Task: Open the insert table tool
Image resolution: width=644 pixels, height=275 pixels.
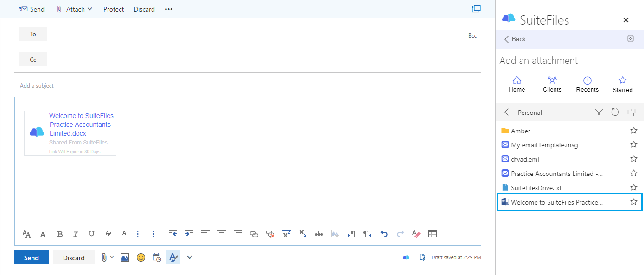Action: (x=432, y=234)
